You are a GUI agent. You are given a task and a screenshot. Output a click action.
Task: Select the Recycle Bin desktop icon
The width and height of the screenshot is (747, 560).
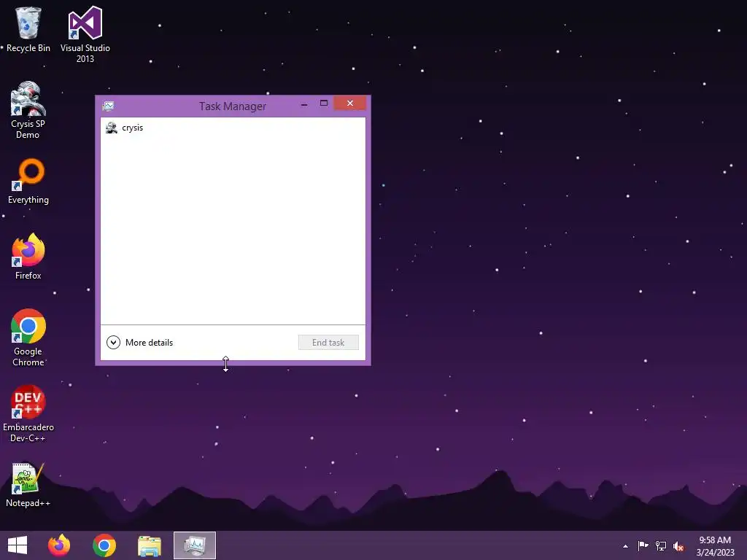(28, 29)
